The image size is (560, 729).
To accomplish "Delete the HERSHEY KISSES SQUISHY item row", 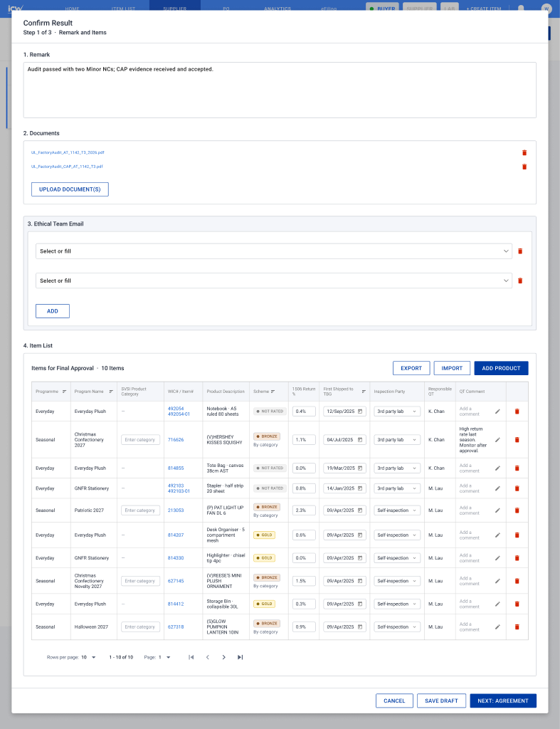I will 517,440.
